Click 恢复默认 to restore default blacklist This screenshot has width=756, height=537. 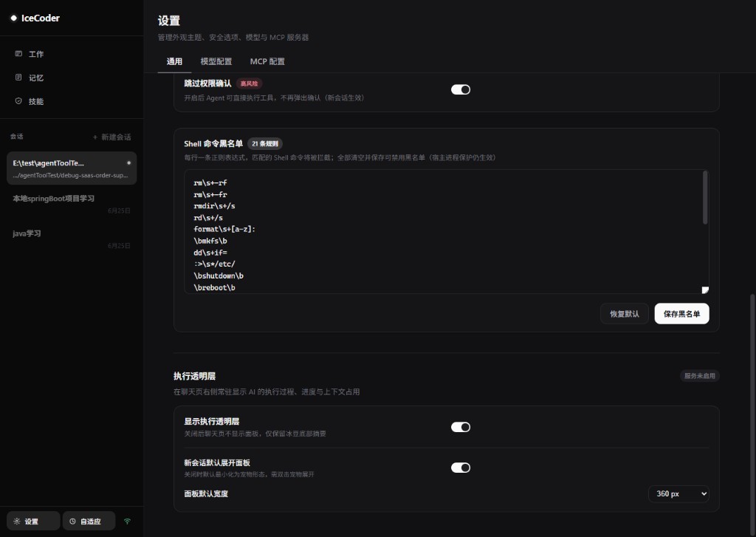(625, 314)
